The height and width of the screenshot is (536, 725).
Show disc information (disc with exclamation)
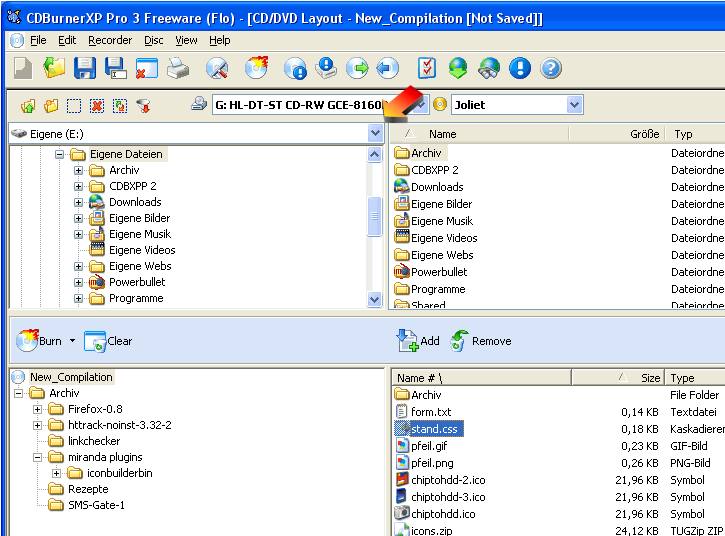tap(295, 68)
